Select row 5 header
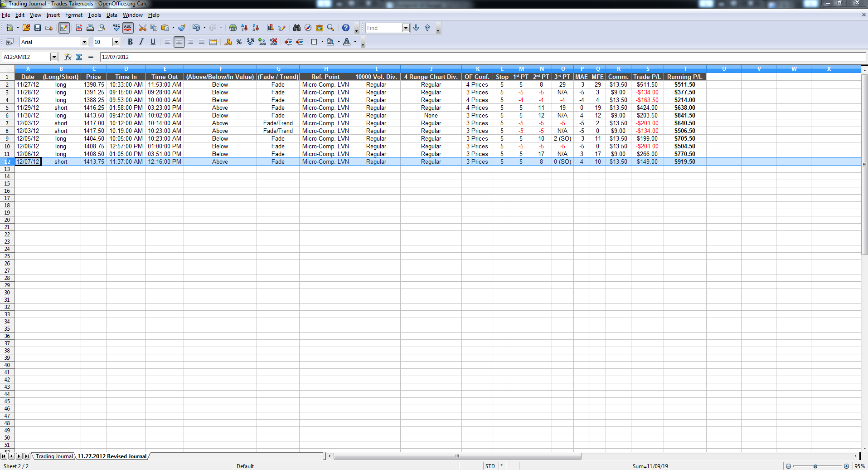Viewport: 868px width, 470px height. pyautogui.click(x=7, y=108)
